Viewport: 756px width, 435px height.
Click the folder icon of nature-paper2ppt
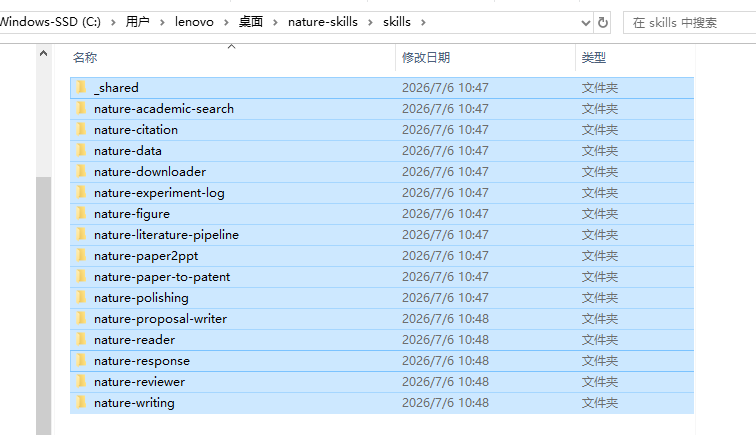(x=81, y=256)
